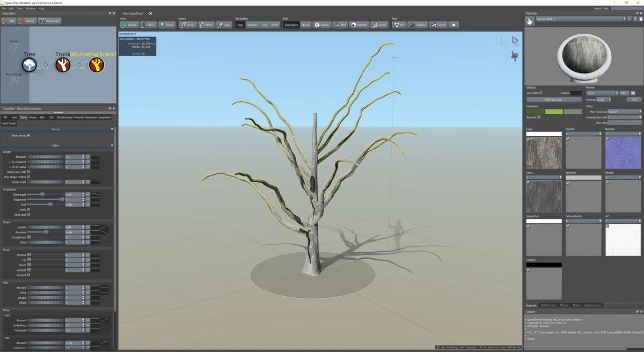Select the Wind icon in Scene toolbar
The image size is (644, 352).
click(207, 24)
